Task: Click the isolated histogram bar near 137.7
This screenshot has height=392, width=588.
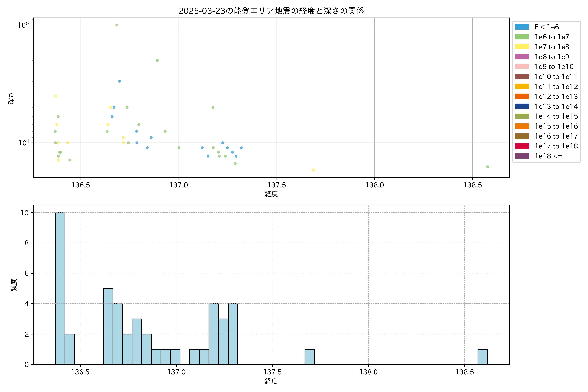Action: click(x=310, y=357)
